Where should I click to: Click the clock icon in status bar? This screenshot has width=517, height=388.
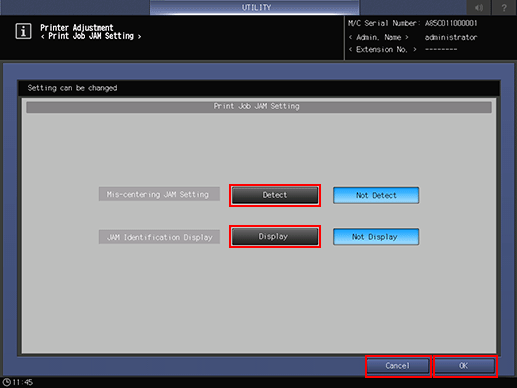coord(6,382)
